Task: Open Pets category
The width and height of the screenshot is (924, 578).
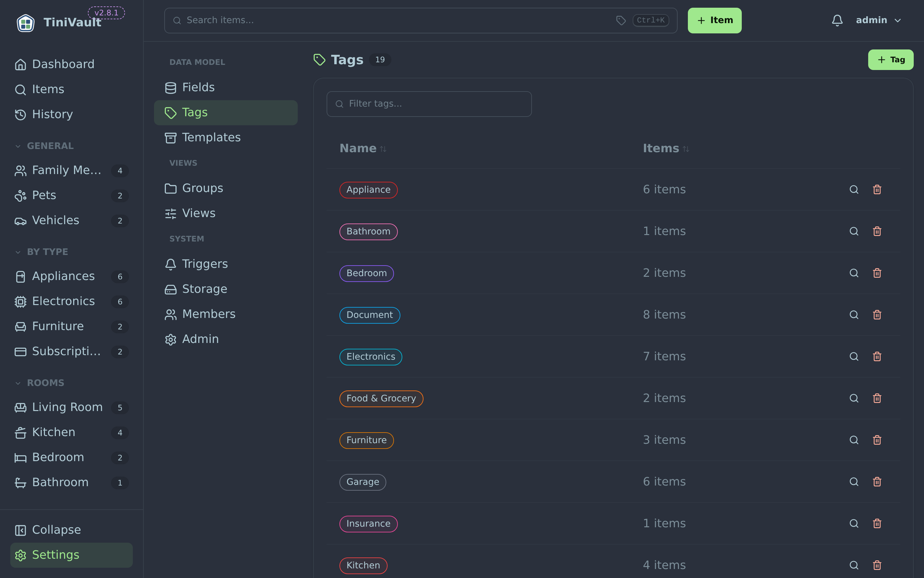Action: click(72, 195)
